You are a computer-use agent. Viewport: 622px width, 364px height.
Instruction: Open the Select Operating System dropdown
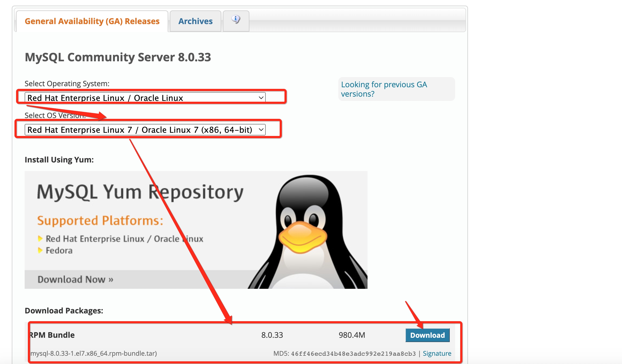145,97
